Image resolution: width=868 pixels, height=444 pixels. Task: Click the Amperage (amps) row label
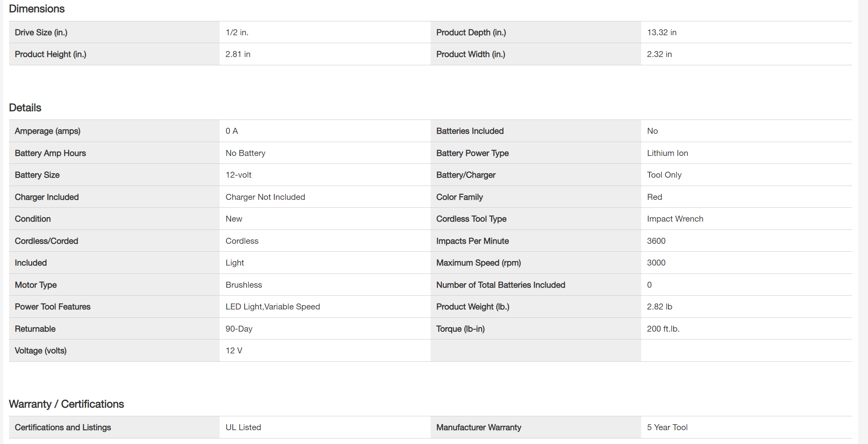(47, 131)
